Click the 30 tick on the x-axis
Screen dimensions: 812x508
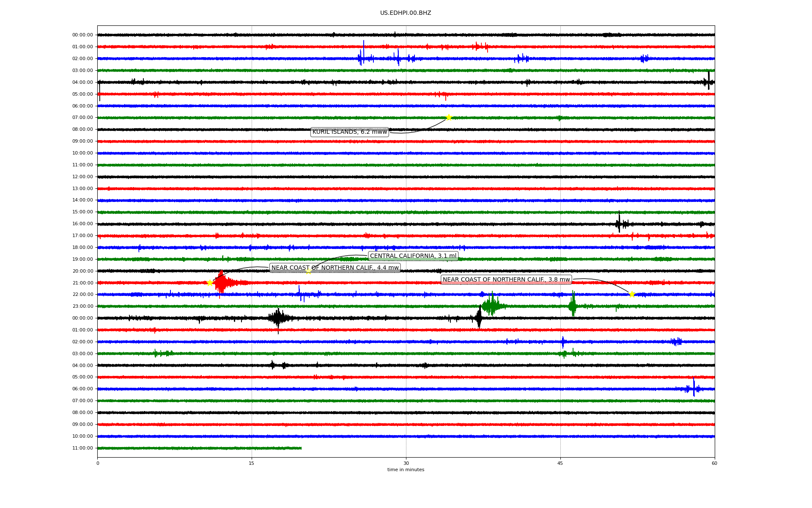[406, 463]
